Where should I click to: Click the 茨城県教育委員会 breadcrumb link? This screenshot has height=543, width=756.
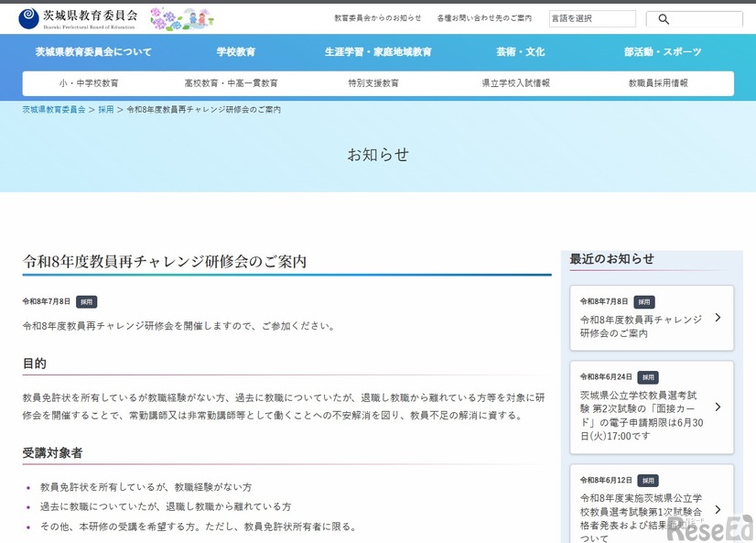(53, 110)
